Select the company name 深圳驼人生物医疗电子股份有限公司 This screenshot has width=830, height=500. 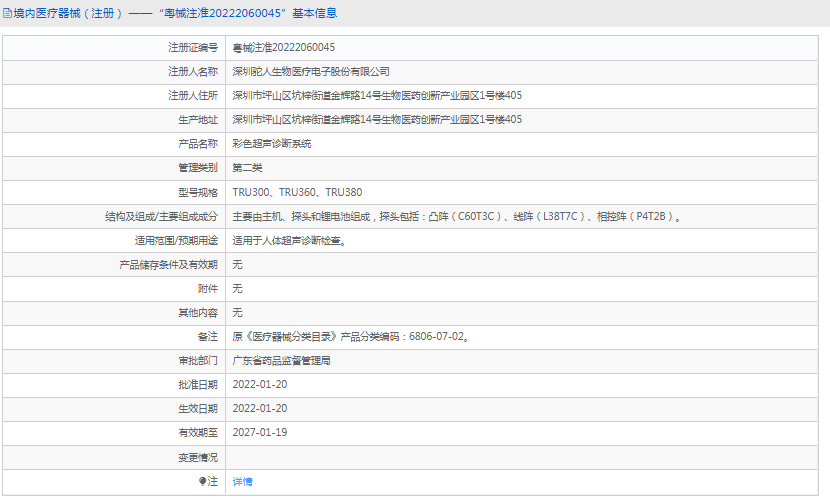311,71
